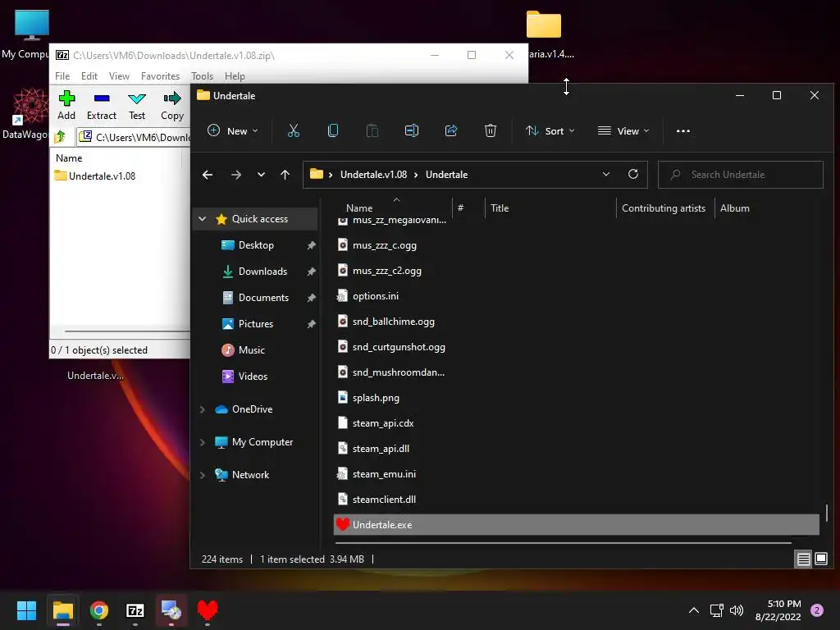Click the Test button in 7-Zip

137,106
